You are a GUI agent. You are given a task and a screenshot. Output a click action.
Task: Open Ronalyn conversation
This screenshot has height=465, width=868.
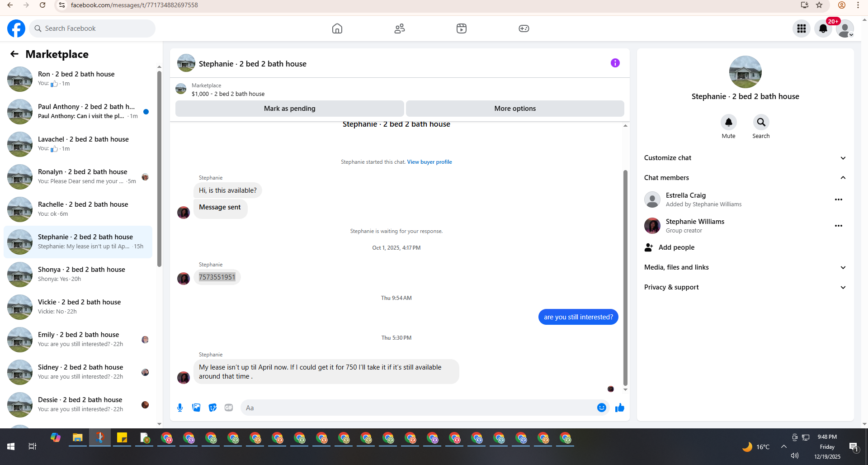click(78, 177)
